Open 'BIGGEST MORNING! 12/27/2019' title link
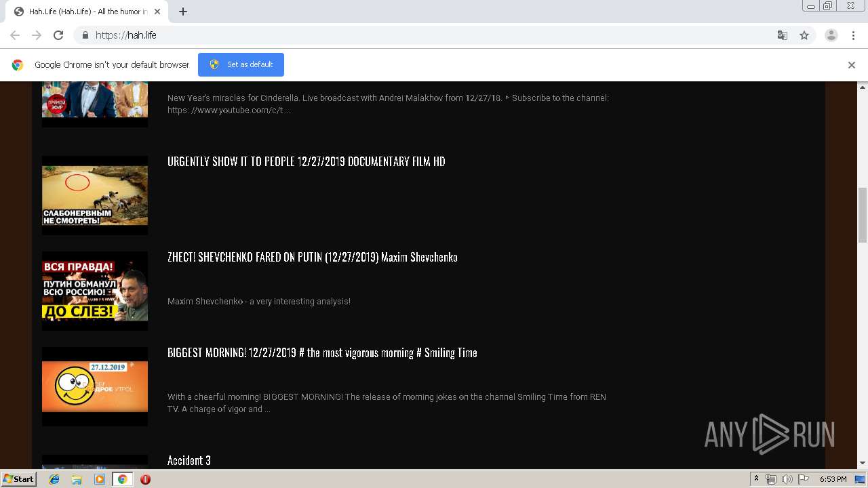Viewport: 868px width, 488px height. pos(322,352)
